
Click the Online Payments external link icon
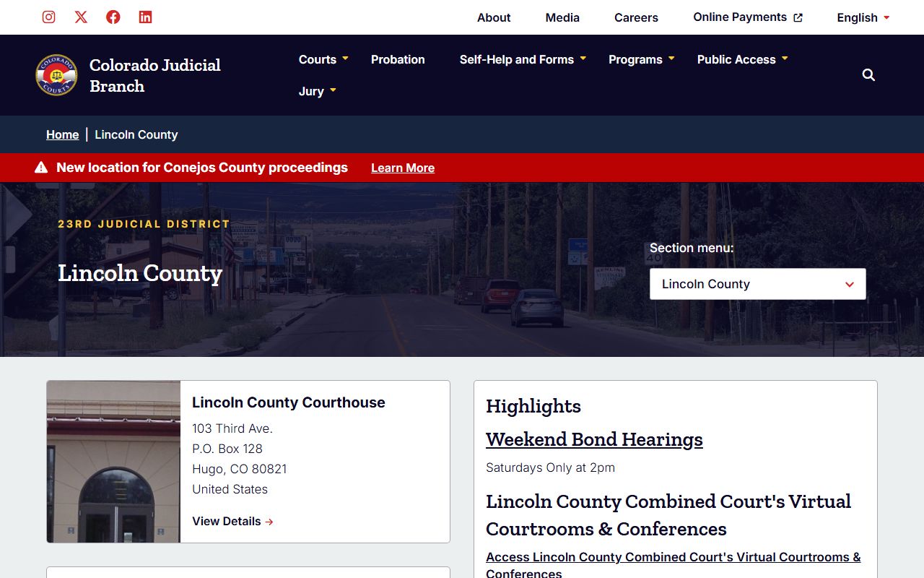tap(798, 18)
